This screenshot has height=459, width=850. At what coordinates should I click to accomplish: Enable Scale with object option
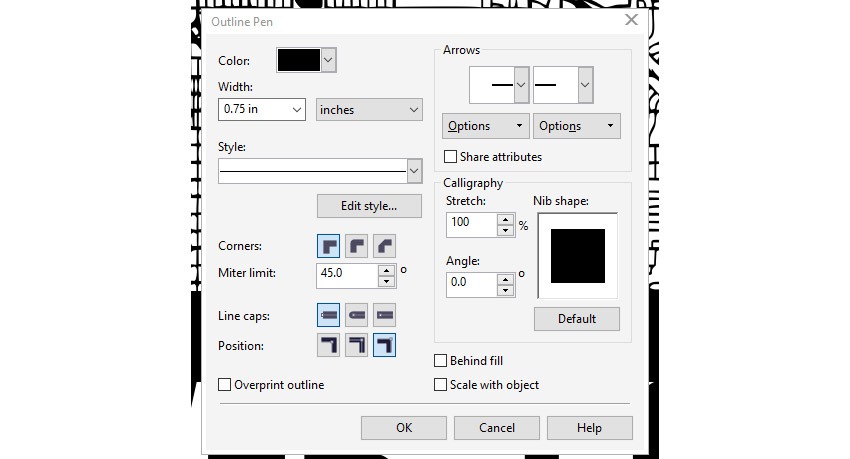coord(441,385)
